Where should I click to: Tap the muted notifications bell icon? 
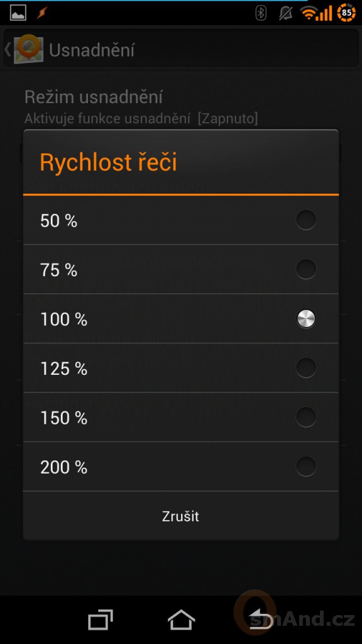click(286, 13)
